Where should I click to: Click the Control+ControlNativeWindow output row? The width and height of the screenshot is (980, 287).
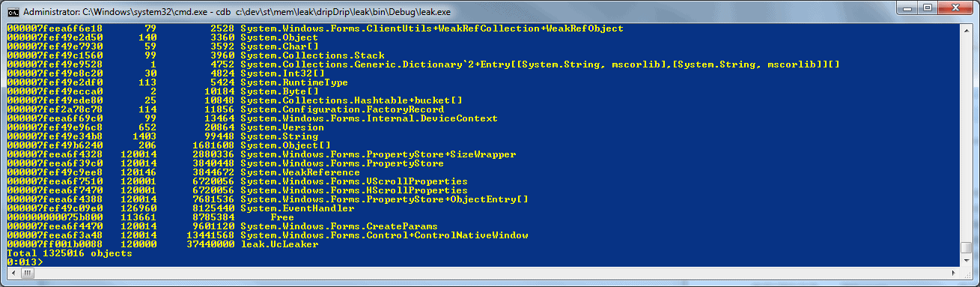coord(267,235)
